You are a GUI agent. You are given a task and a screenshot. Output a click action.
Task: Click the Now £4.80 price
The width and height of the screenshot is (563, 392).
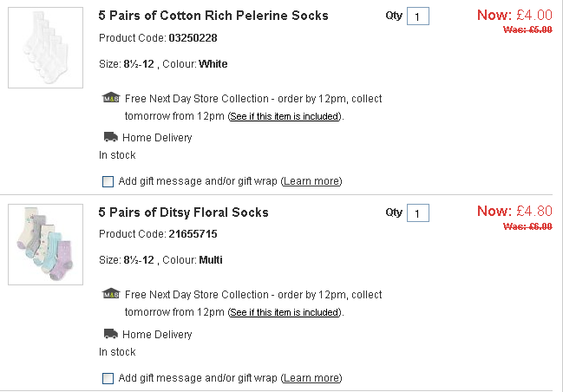(x=514, y=211)
